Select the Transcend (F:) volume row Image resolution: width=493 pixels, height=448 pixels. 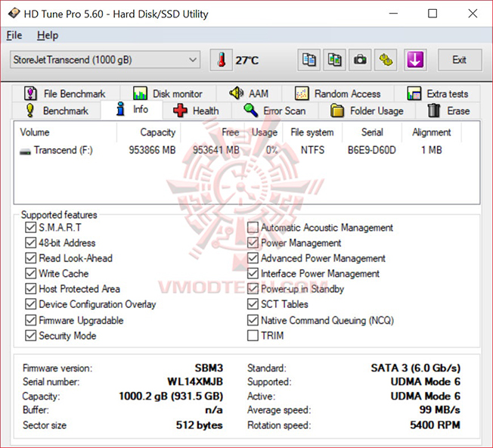tap(246, 150)
